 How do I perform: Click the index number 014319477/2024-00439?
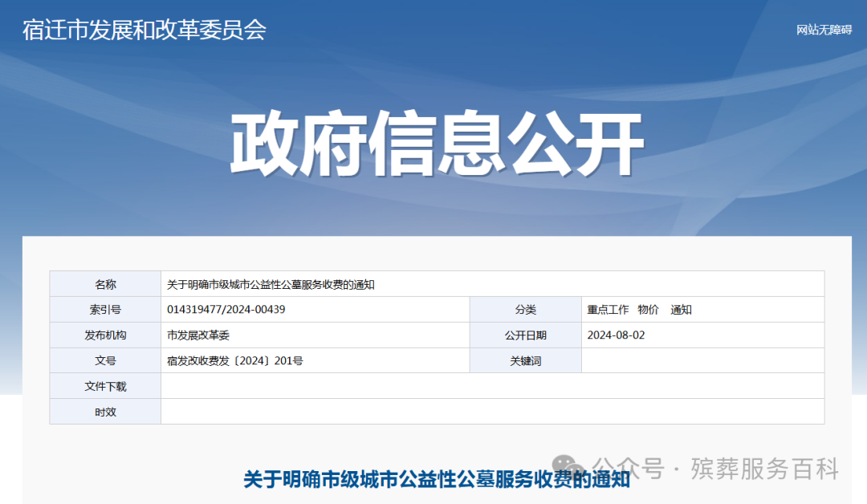227,309
